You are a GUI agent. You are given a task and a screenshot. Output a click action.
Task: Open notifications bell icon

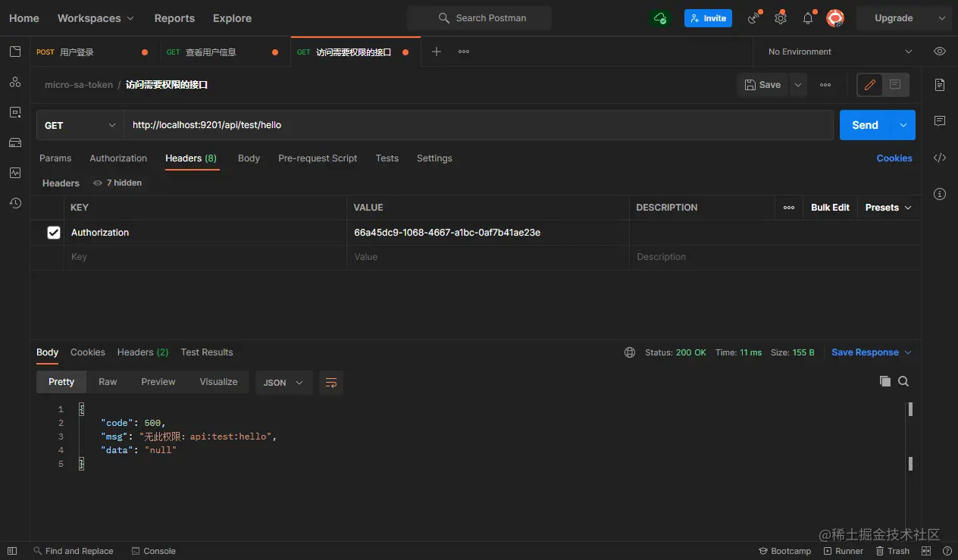808,18
